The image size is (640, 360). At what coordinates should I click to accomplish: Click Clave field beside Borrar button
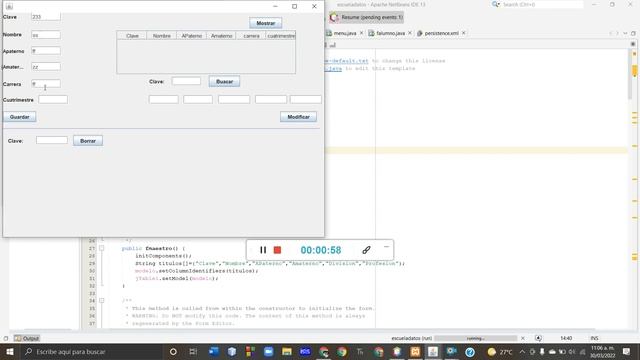52,140
